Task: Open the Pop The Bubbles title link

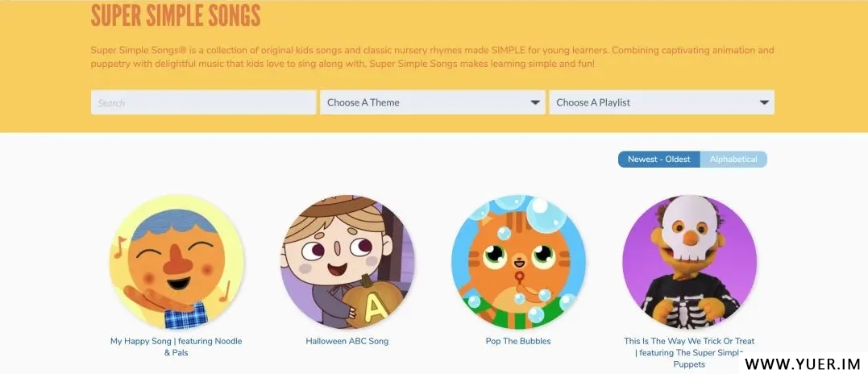Action: click(x=518, y=342)
